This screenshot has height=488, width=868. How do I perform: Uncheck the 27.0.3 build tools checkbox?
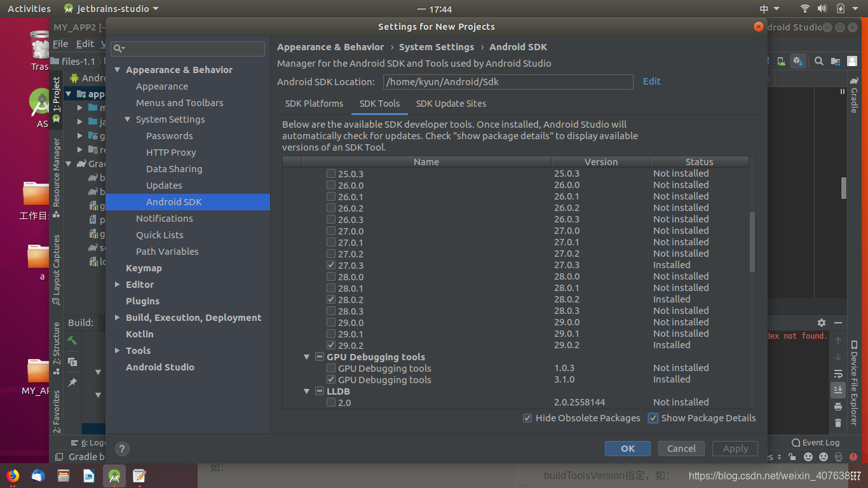pyautogui.click(x=331, y=265)
